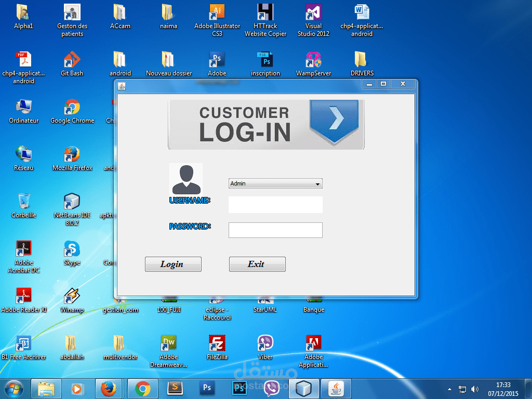The image size is (532, 399).
Task: Launch Adobe Reader XI shortcut
Action: coord(23,300)
